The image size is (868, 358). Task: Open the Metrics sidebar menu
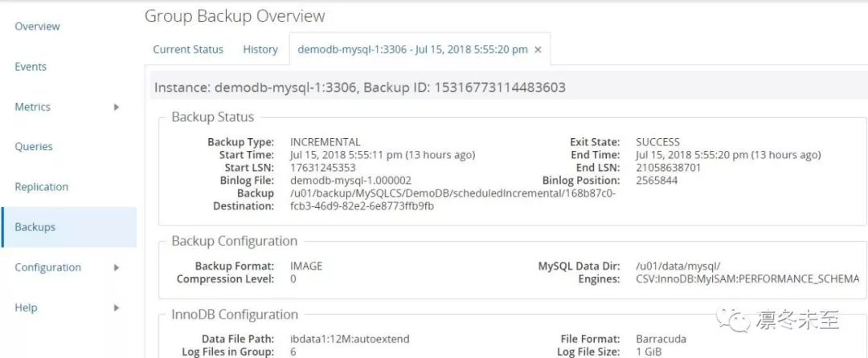(32, 107)
